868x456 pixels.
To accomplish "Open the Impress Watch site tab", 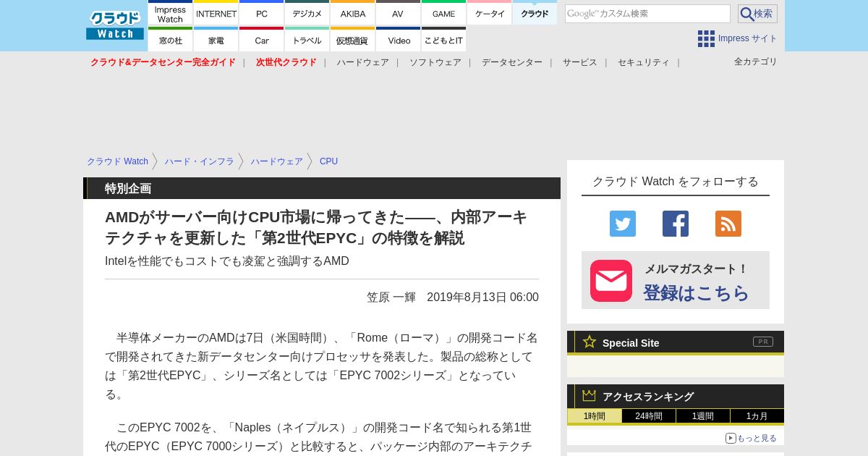I will [170, 13].
